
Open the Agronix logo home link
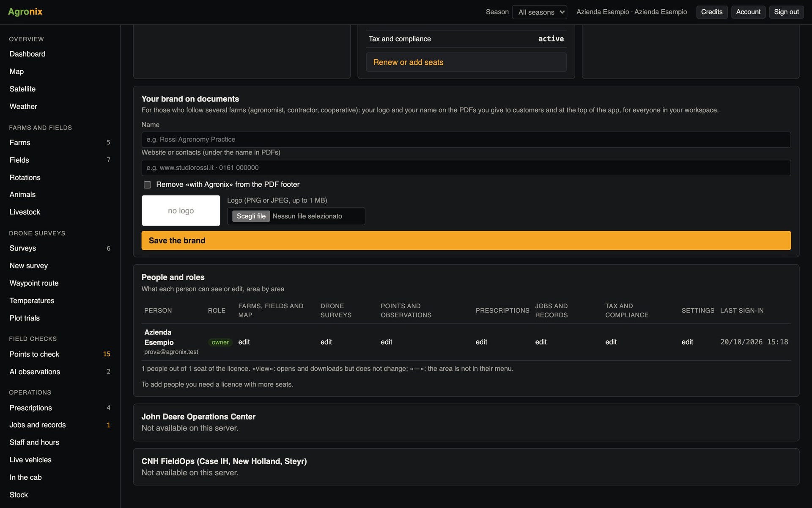[x=25, y=12]
